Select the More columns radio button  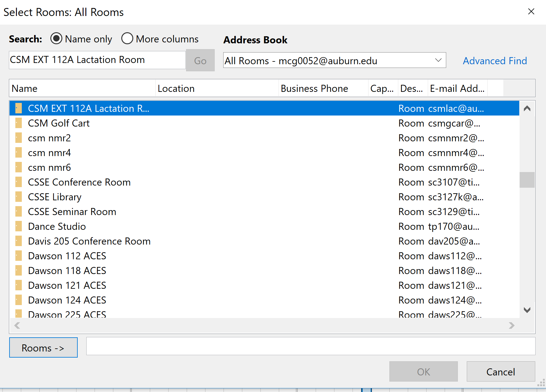127,39
